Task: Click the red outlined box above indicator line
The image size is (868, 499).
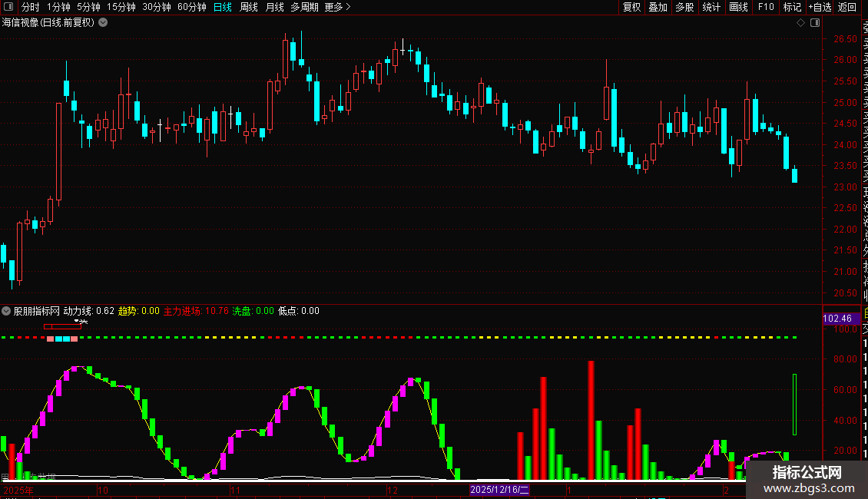Action: pyautogui.click(x=62, y=327)
